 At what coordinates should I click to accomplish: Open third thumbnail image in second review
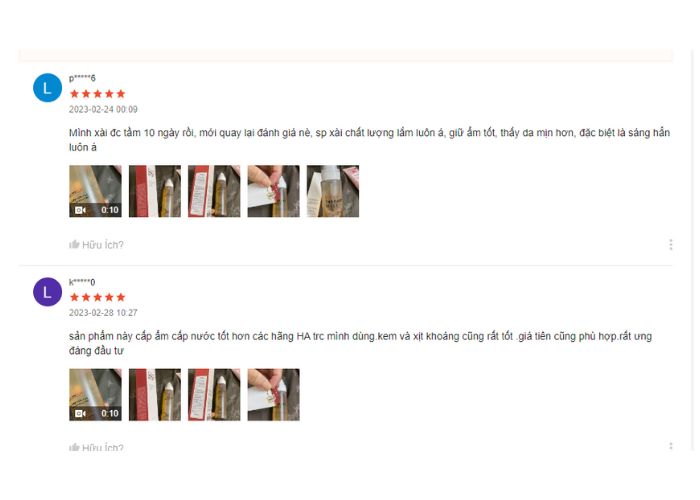pos(214,395)
